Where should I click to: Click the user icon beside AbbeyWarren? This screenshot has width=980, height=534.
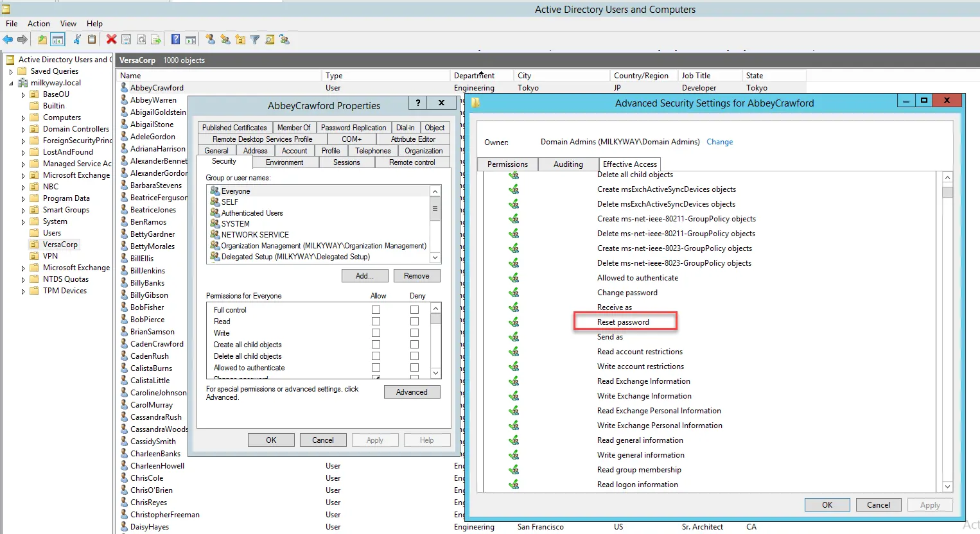(125, 100)
